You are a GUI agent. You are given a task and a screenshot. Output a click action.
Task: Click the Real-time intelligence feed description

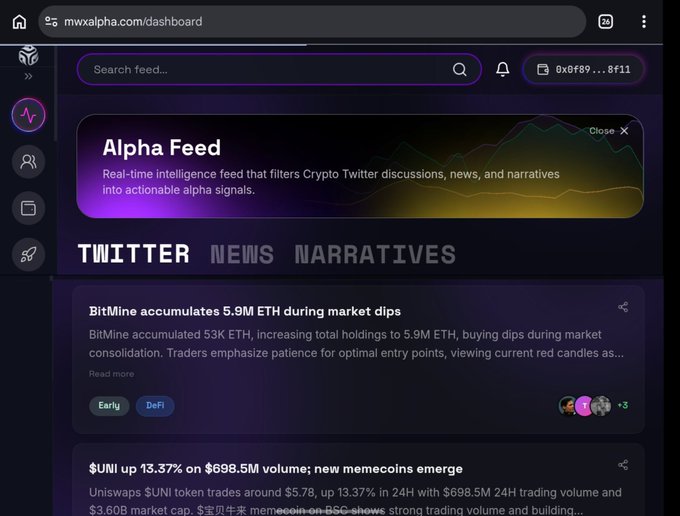pos(331,182)
